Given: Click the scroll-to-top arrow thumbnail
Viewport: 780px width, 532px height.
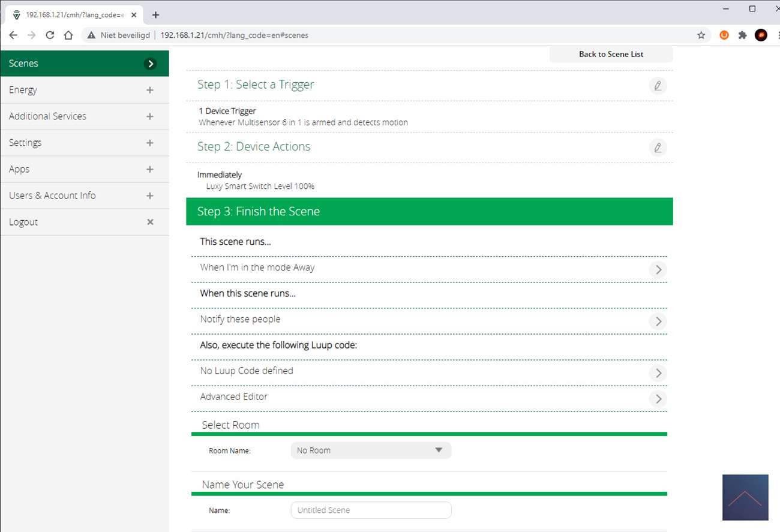Looking at the screenshot, I should (x=745, y=497).
